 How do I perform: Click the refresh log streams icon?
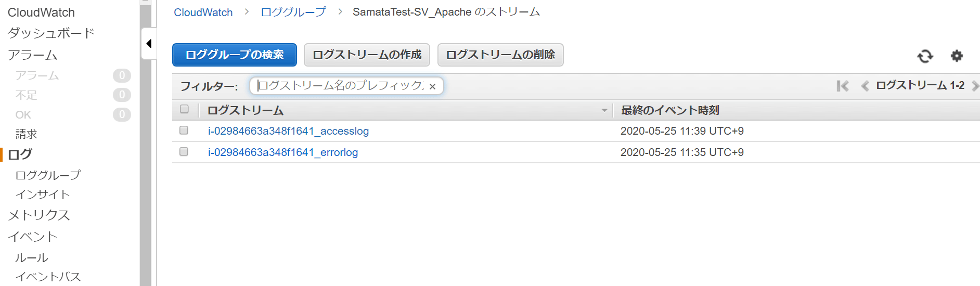click(x=925, y=56)
